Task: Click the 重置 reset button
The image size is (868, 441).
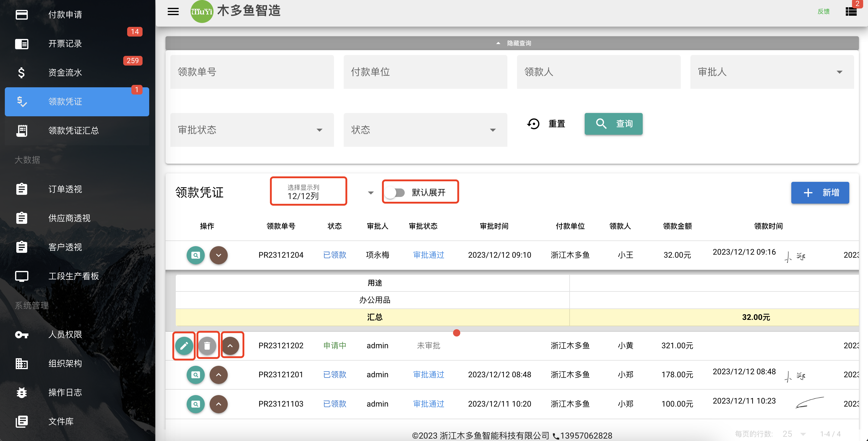Action: tap(547, 124)
